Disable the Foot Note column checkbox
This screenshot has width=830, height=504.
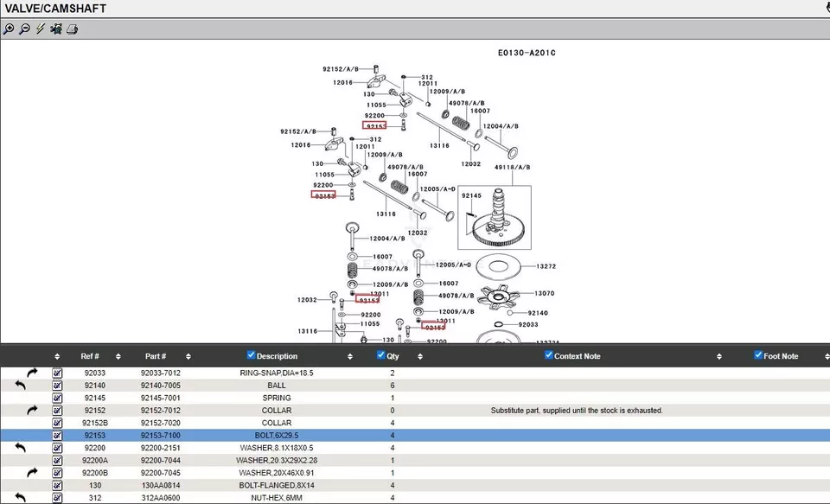[x=759, y=355]
